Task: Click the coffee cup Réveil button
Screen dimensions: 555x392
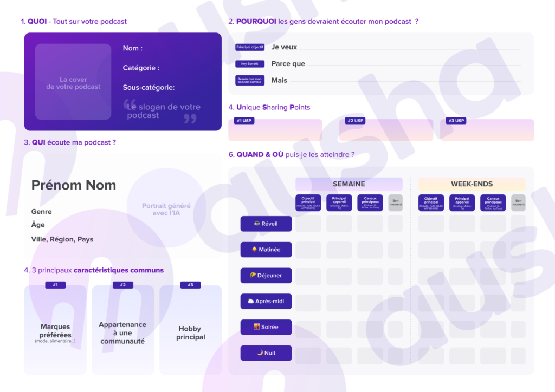Action: point(266,224)
